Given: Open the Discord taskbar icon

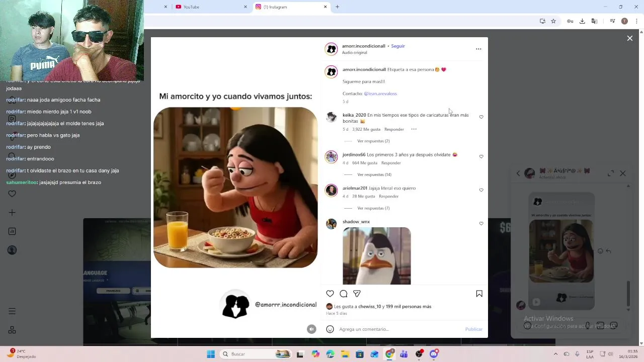Looking at the screenshot, I should coord(434,354).
